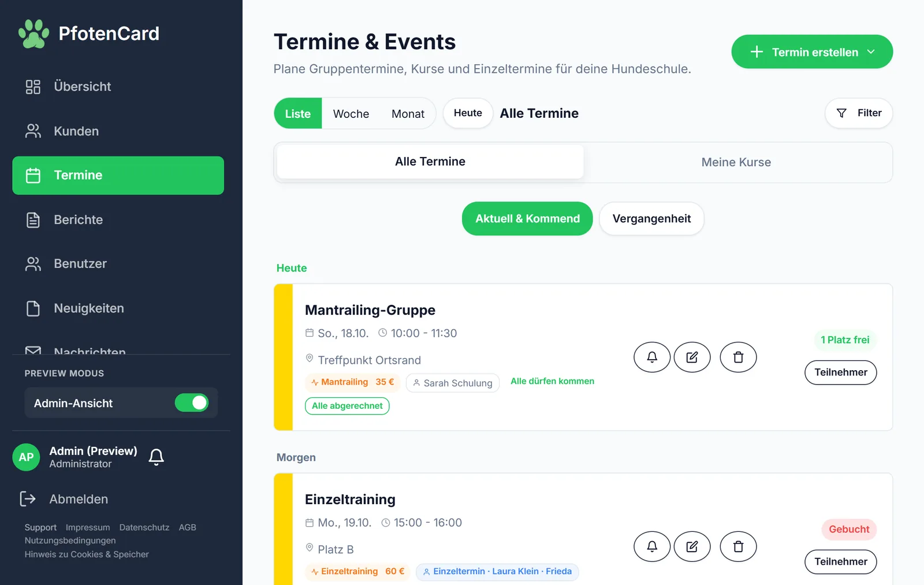
Task: Click Abmelden to log out
Action: 64,499
